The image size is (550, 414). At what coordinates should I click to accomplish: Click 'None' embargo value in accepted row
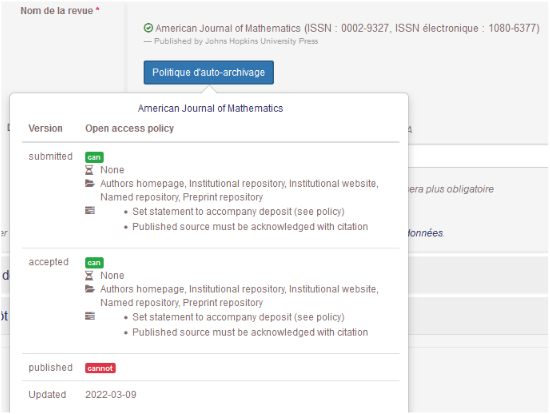click(x=112, y=275)
